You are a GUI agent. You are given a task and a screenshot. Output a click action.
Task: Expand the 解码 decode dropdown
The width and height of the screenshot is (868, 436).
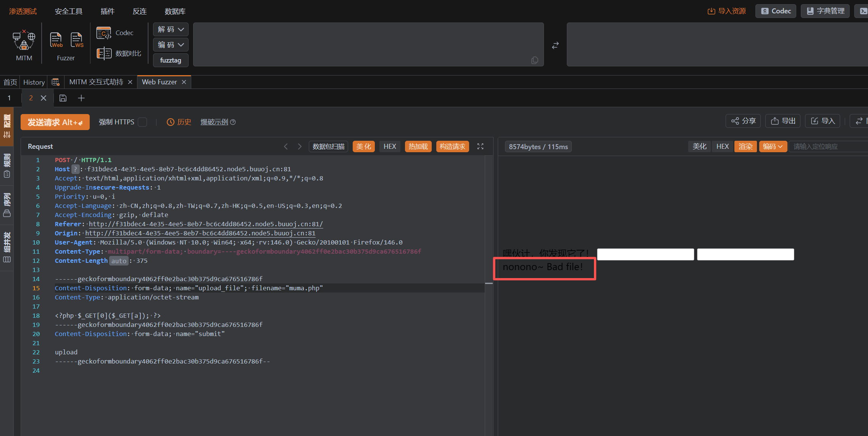(x=171, y=29)
